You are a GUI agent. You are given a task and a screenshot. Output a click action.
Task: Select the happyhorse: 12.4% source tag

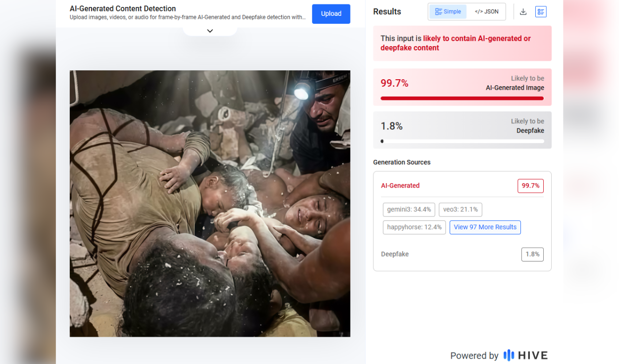coord(414,227)
